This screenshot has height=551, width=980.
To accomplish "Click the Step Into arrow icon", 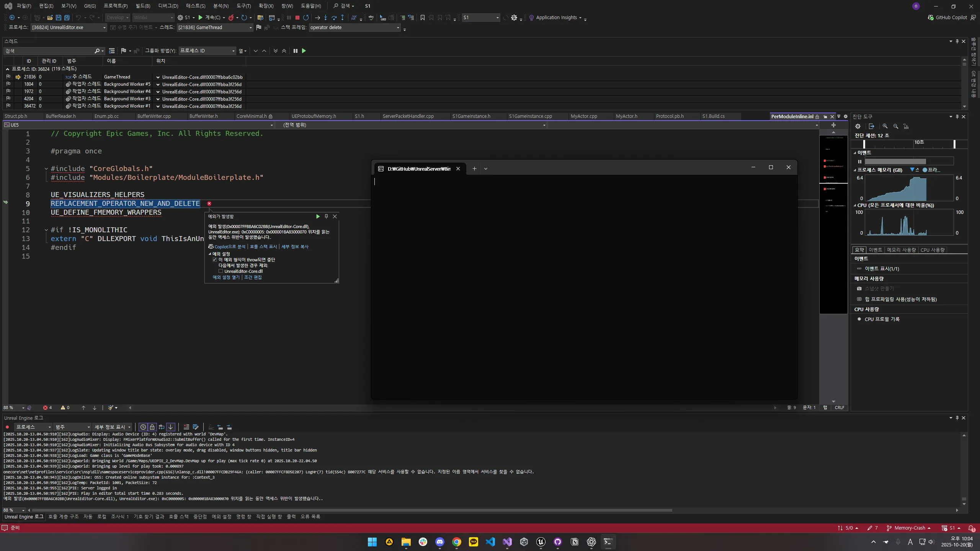I will point(325,18).
